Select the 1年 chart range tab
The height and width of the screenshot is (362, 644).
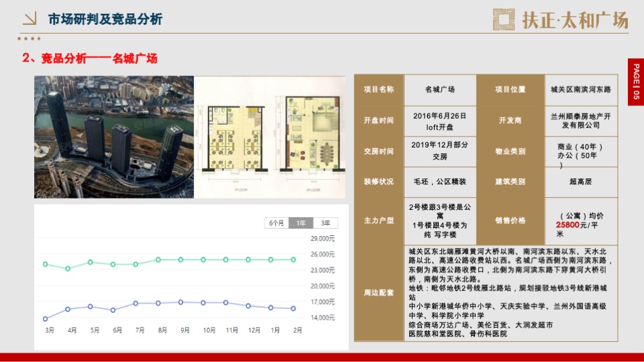[301, 223]
